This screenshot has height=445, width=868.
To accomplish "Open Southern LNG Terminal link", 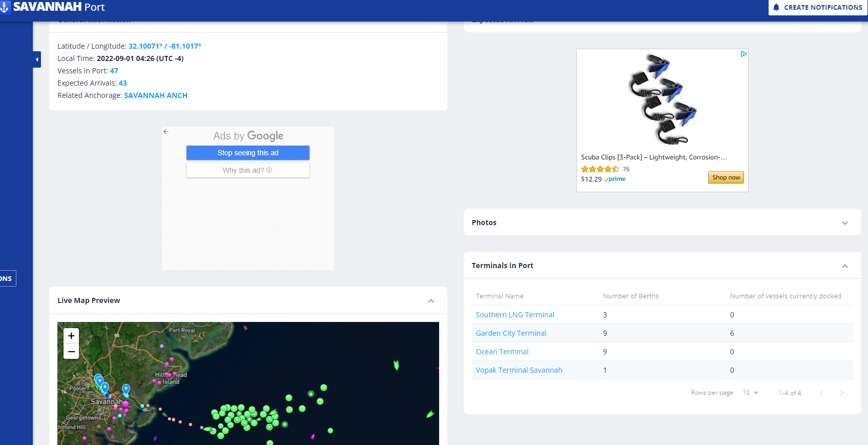I will tap(515, 315).
